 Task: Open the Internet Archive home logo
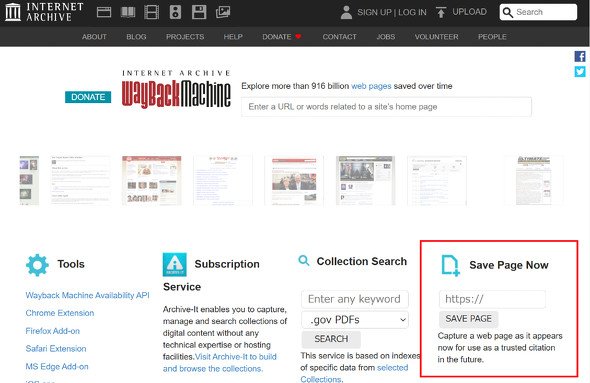44,12
